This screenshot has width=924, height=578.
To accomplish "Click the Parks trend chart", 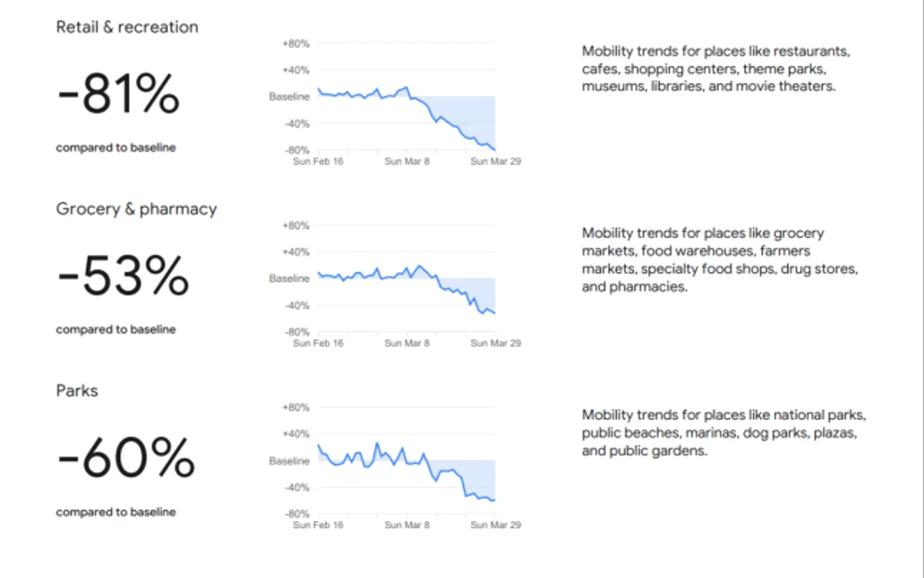I will coord(395,465).
